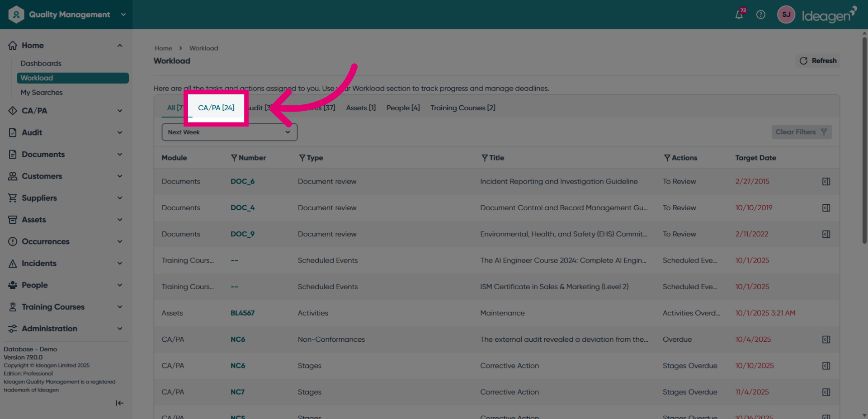Expand the Training Courses sidebar chevron
The width and height of the screenshot is (868, 419).
click(120, 307)
